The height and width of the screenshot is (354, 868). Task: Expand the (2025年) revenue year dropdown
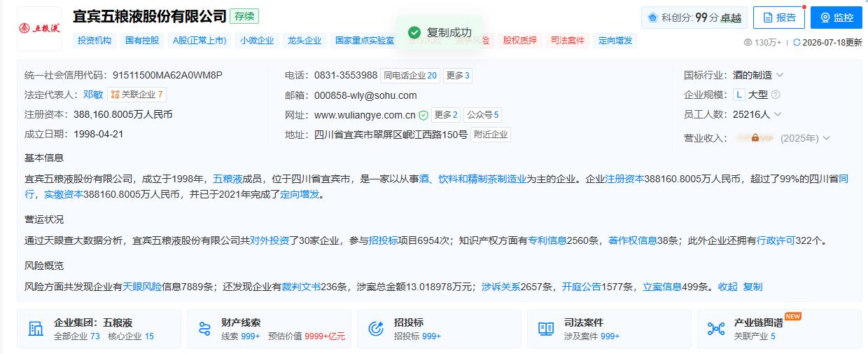tap(827, 138)
